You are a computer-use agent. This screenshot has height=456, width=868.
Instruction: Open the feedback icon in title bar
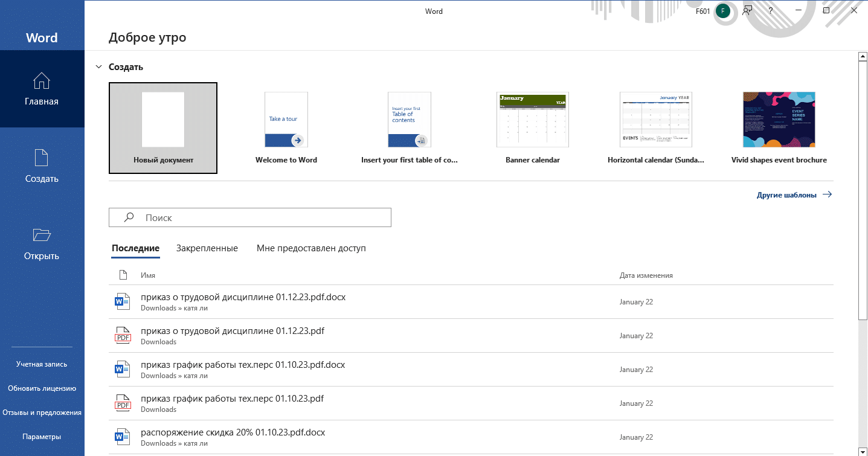(x=748, y=11)
